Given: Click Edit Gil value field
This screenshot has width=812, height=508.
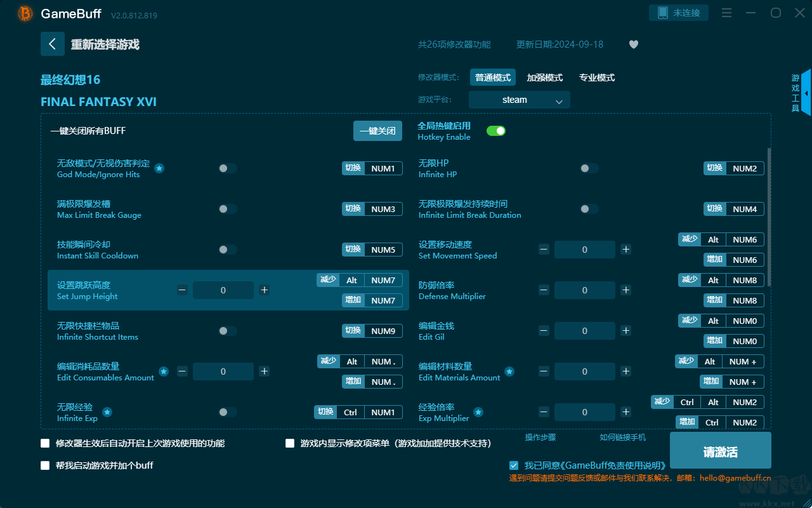Looking at the screenshot, I should pos(585,331).
